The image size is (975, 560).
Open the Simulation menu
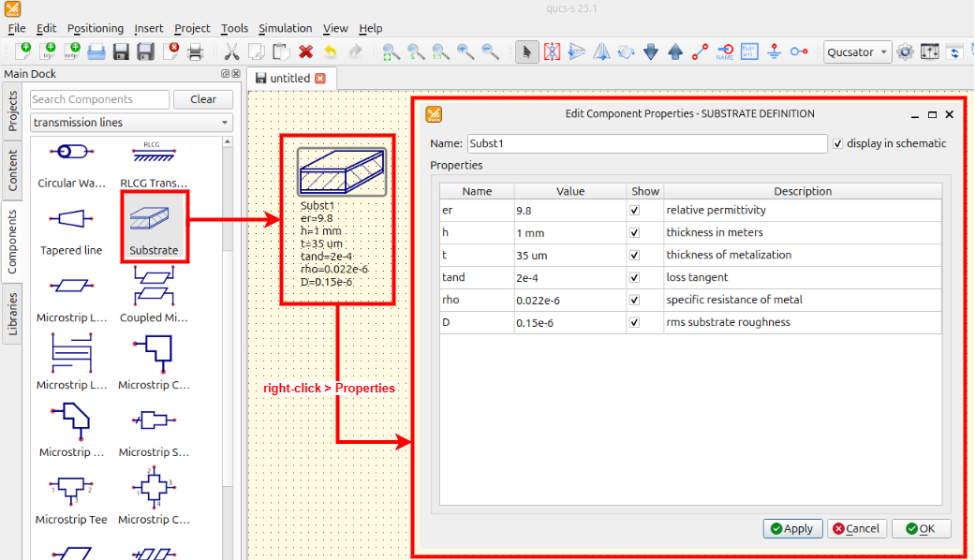285,28
